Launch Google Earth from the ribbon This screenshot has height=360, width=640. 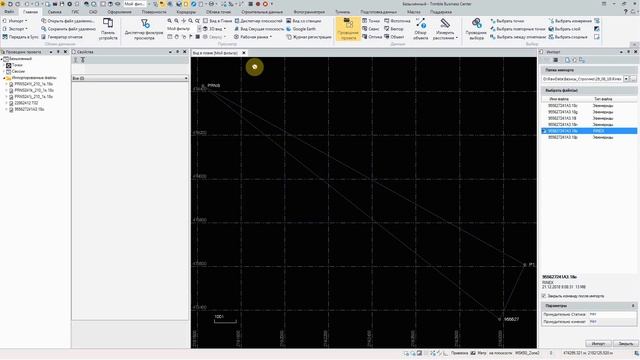point(301,29)
